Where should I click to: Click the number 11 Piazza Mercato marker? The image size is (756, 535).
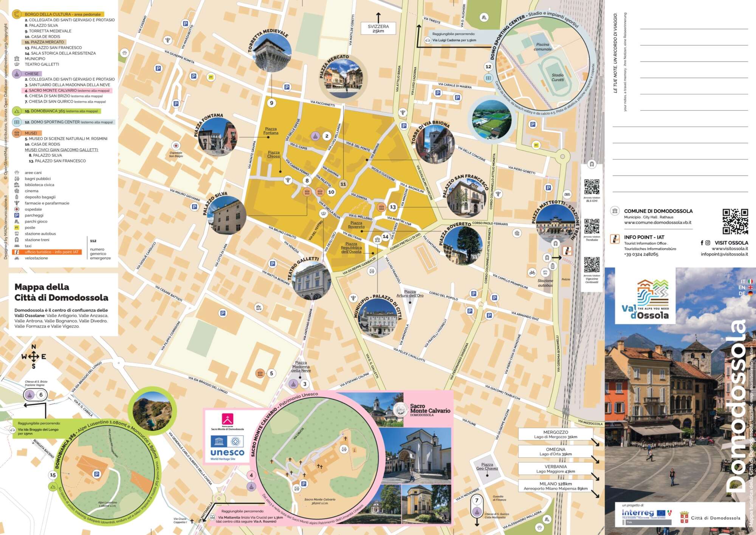343,184
